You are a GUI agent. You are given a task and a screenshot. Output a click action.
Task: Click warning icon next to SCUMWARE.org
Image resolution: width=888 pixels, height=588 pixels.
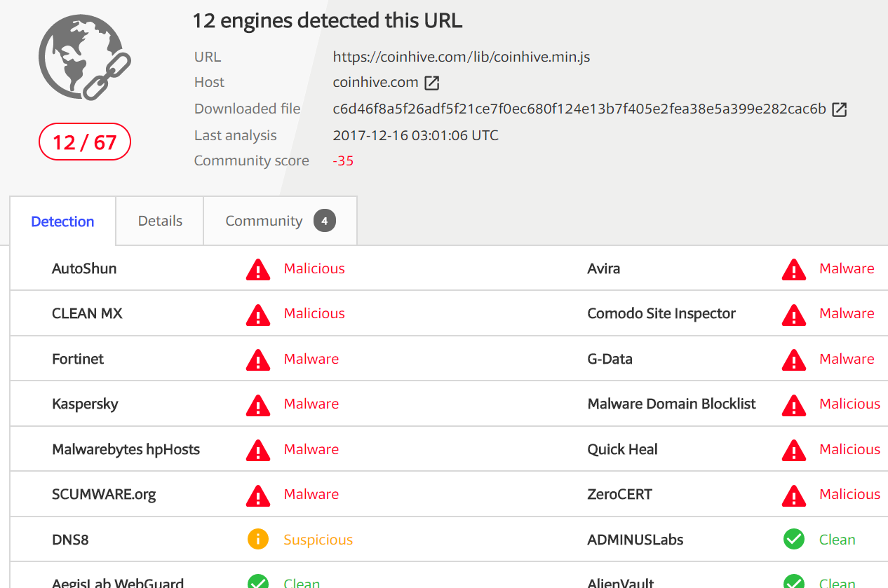tap(258, 495)
